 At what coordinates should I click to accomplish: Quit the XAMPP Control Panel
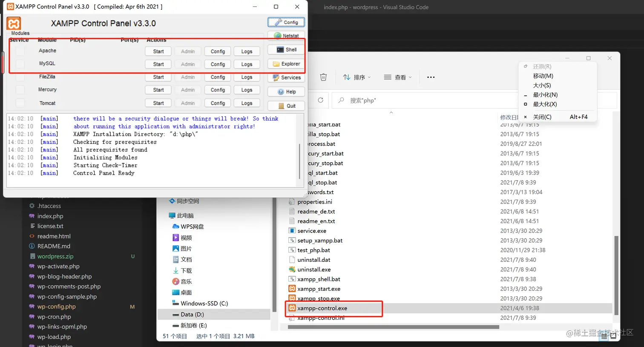coord(286,106)
